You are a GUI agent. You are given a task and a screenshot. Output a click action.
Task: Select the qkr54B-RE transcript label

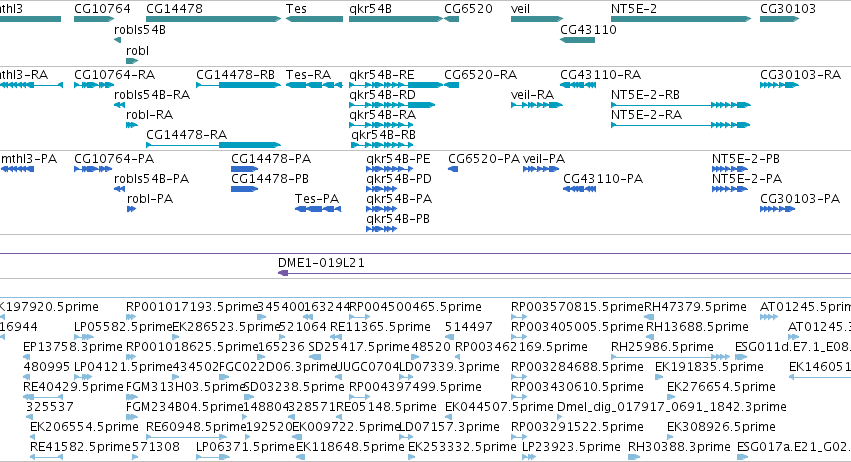tap(382, 74)
